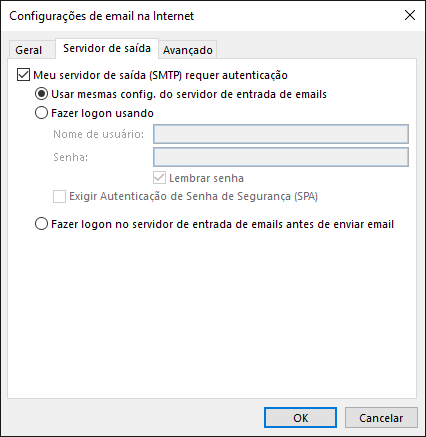This screenshot has height=437, width=426.
Task: Switch to the Geral tab
Action: (29, 50)
